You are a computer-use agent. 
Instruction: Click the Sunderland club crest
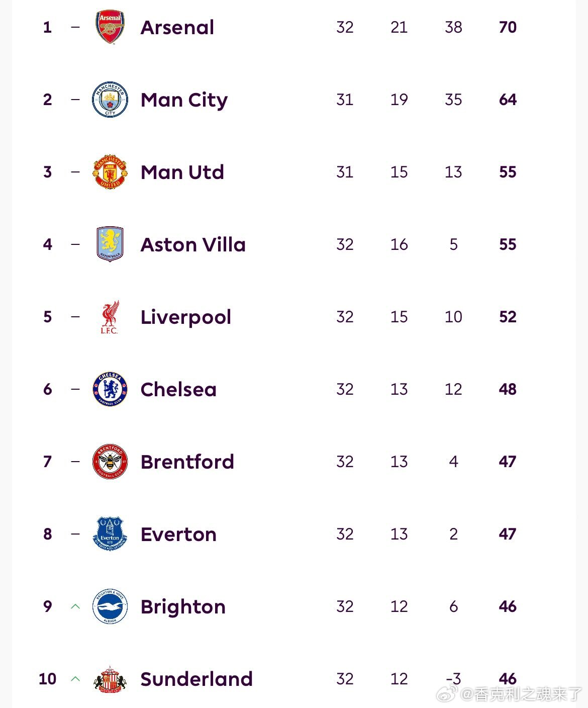[x=110, y=679]
